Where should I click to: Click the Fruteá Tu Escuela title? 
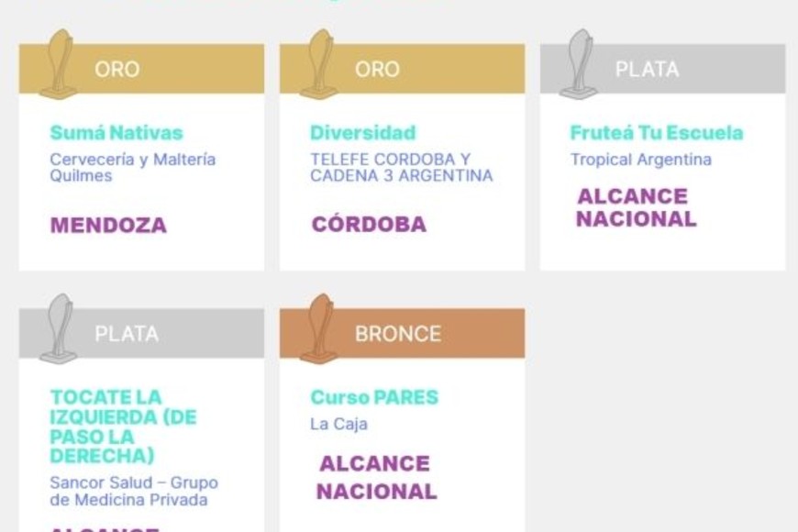(x=657, y=133)
